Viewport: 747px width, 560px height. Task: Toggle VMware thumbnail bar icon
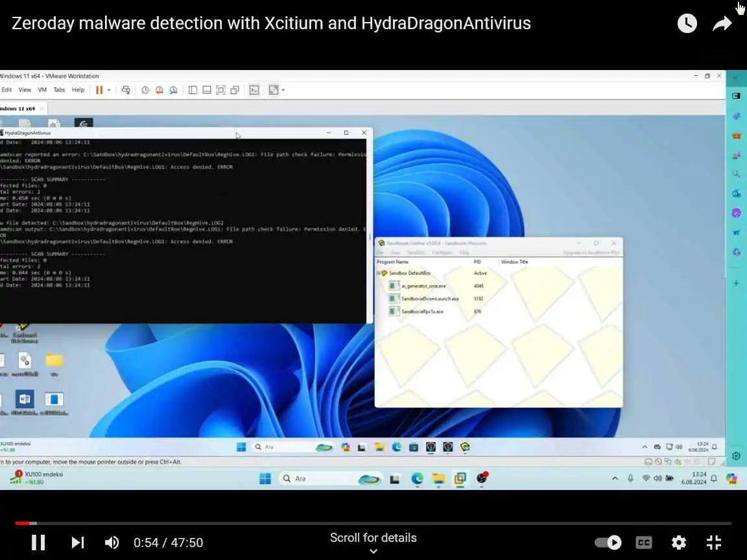coord(207,90)
